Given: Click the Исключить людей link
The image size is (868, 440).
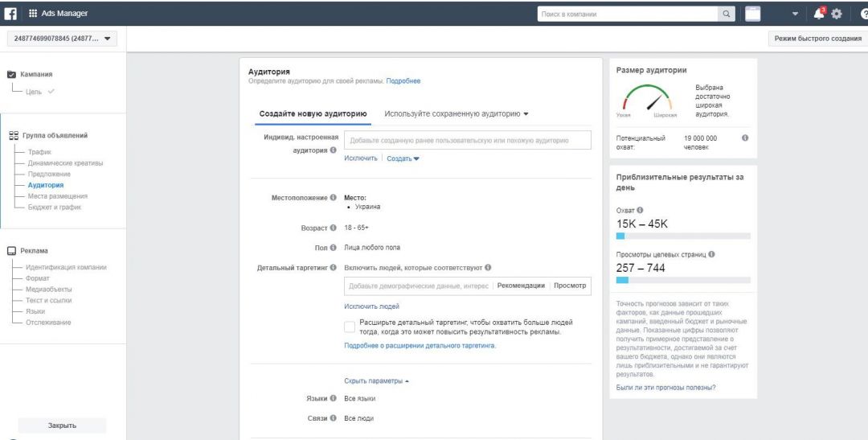Looking at the screenshot, I should 371,306.
